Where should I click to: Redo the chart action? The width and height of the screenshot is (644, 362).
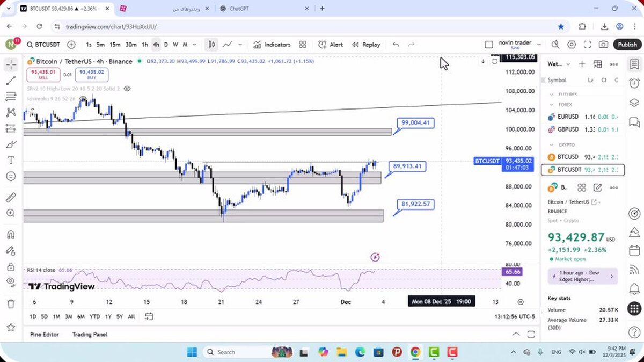(x=412, y=45)
